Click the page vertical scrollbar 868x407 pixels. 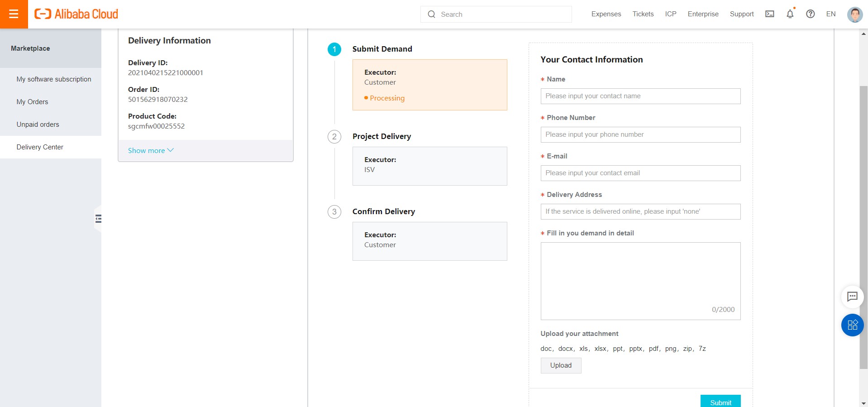(x=863, y=226)
